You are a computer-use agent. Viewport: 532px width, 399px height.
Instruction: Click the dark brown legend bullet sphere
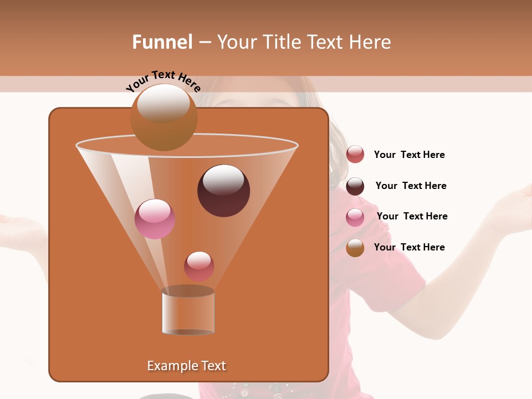pos(355,186)
